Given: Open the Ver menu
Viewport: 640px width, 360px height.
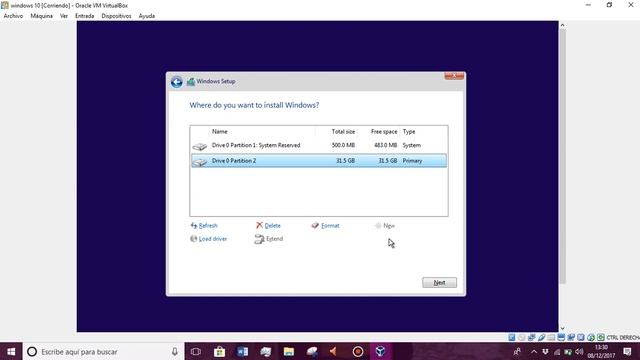Looking at the screenshot, I should coord(64,16).
